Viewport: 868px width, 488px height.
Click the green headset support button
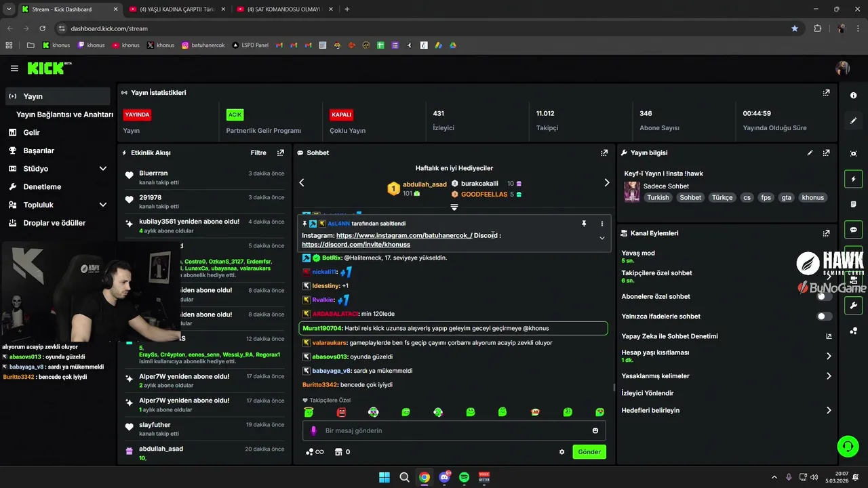tap(848, 446)
